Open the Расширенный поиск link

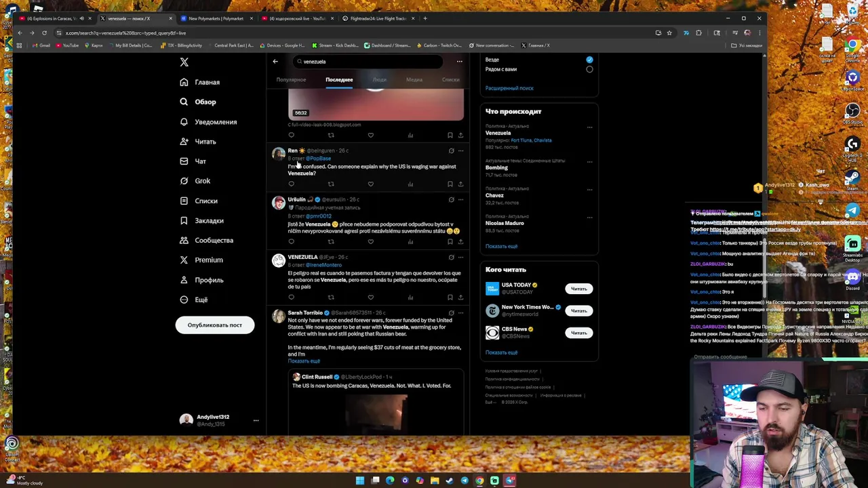509,88
